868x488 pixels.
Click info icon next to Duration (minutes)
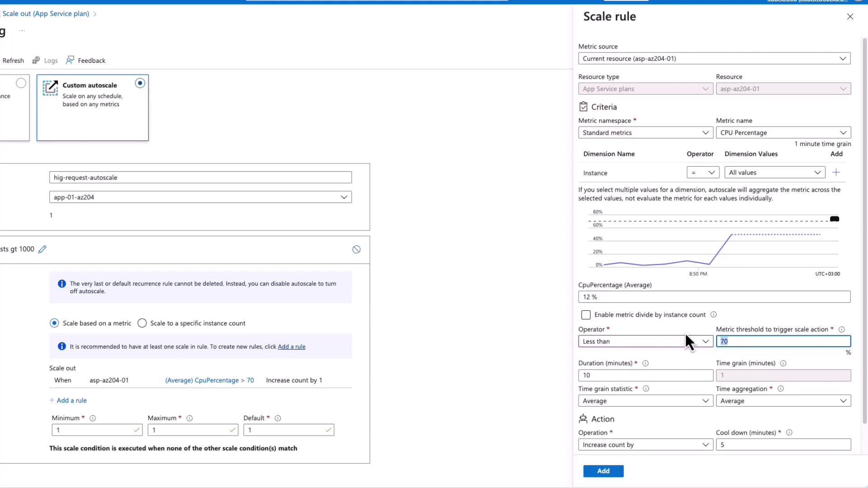pyautogui.click(x=646, y=363)
